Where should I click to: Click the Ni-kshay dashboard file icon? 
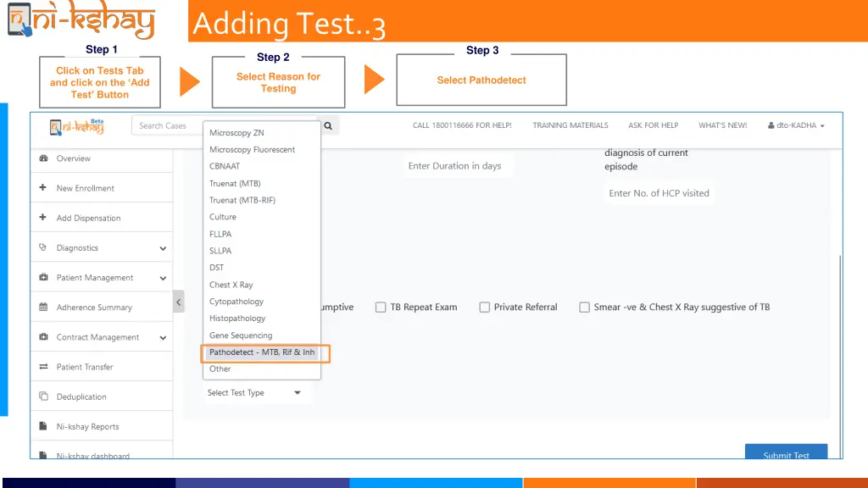(42, 455)
